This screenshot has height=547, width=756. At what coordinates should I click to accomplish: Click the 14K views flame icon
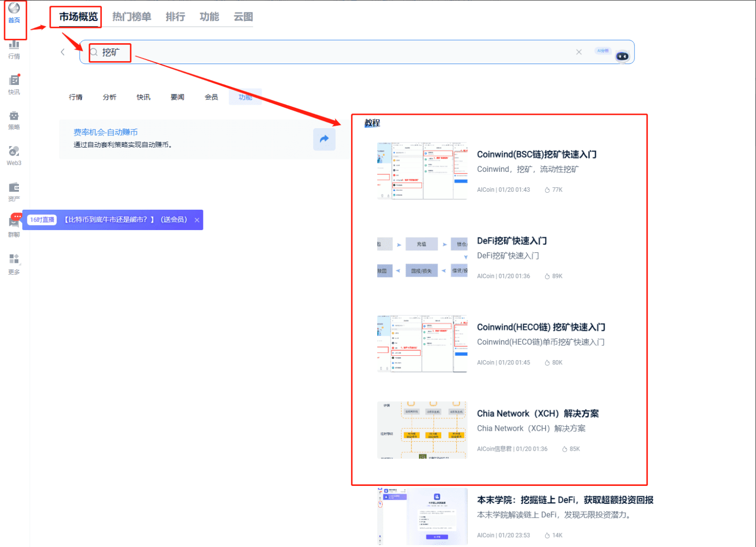click(547, 536)
